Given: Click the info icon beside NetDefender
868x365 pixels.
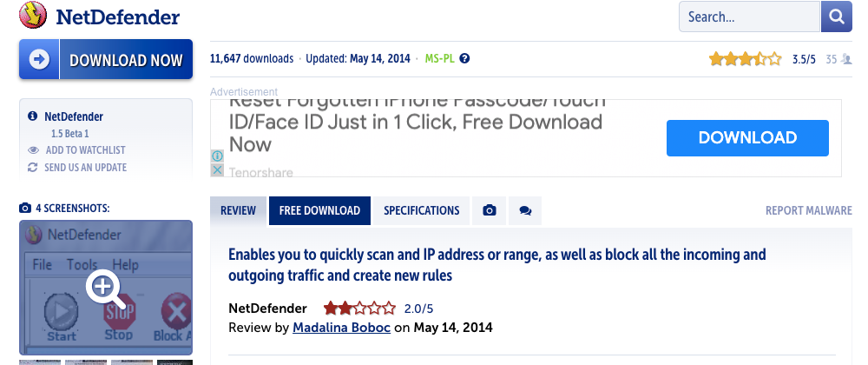Looking at the screenshot, I should [33, 116].
